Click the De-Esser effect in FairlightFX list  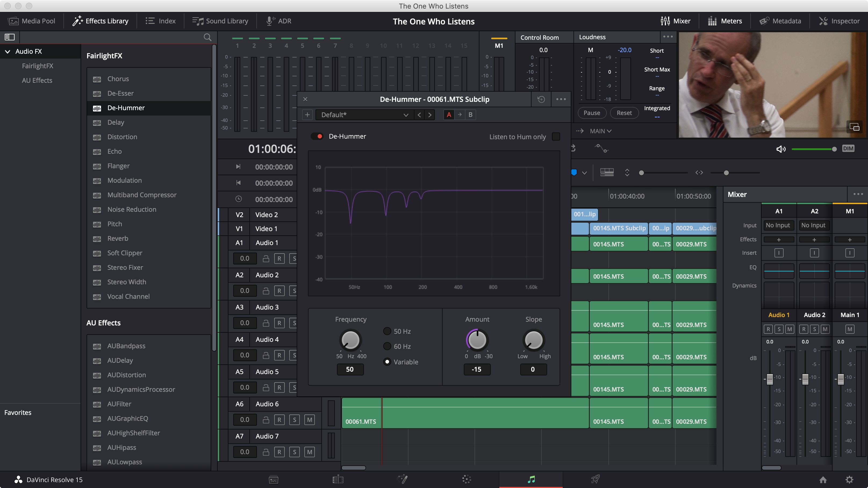point(120,93)
